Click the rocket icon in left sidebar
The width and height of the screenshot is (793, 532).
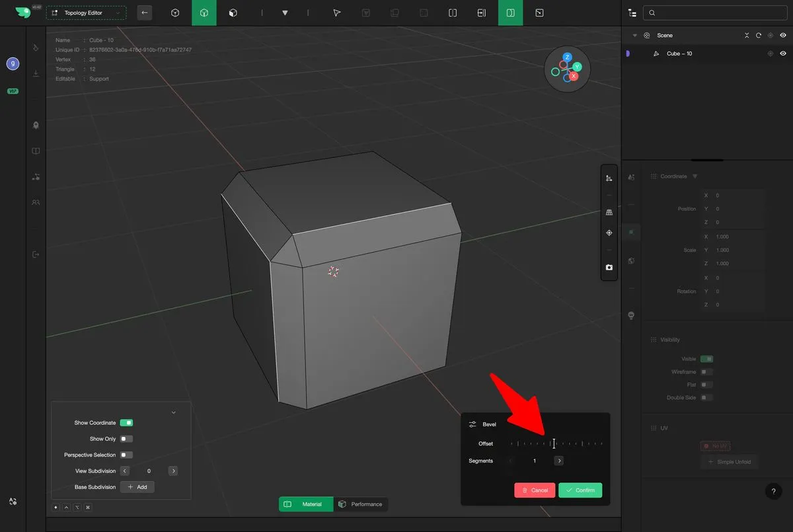coord(36,125)
